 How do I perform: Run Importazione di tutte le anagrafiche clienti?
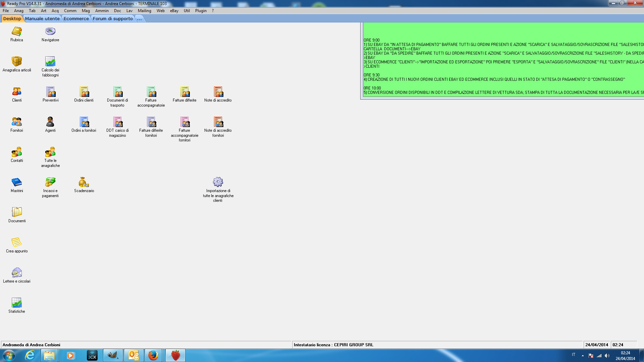tap(218, 182)
